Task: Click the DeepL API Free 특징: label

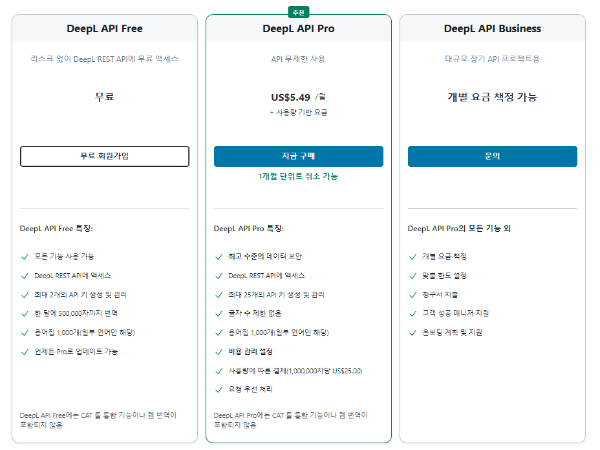Action: tap(56, 228)
